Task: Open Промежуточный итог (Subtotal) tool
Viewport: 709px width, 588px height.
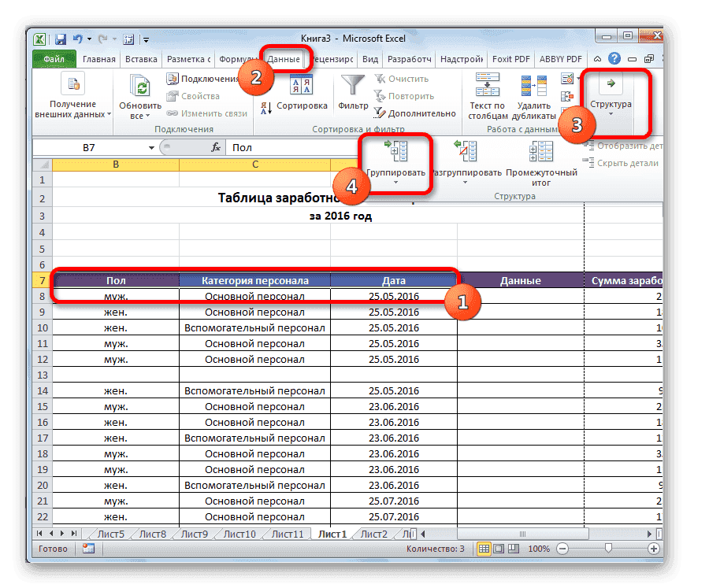Action: pos(540,151)
